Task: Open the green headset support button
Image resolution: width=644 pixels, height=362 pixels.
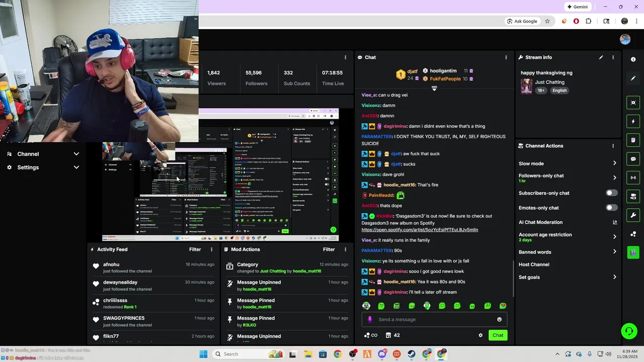Action: 629,331
